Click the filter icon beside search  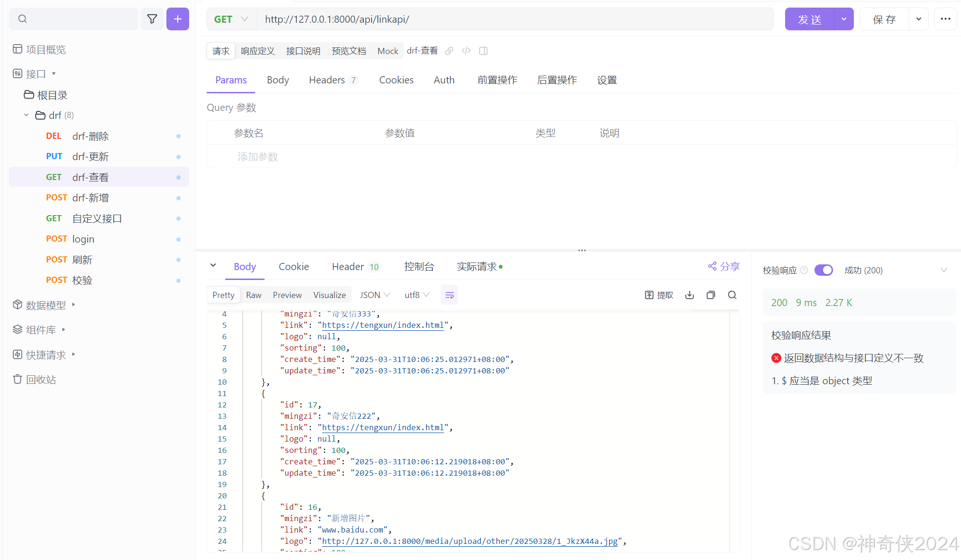point(152,19)
